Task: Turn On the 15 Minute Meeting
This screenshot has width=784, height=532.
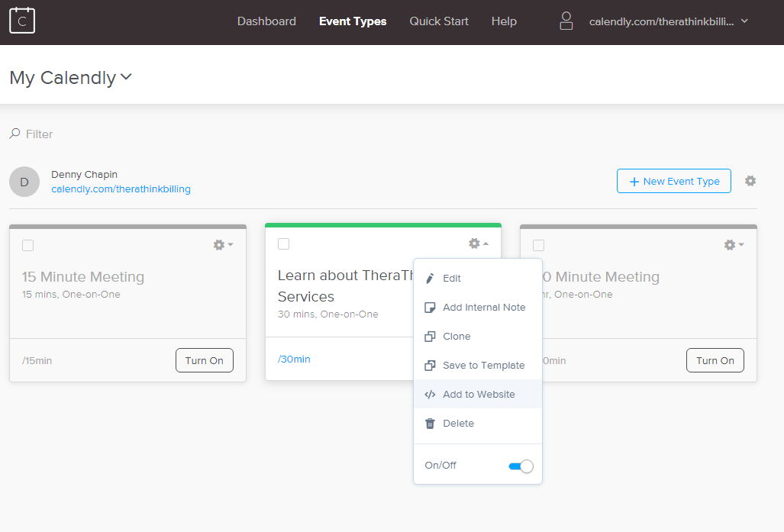Action: (205, 360)
